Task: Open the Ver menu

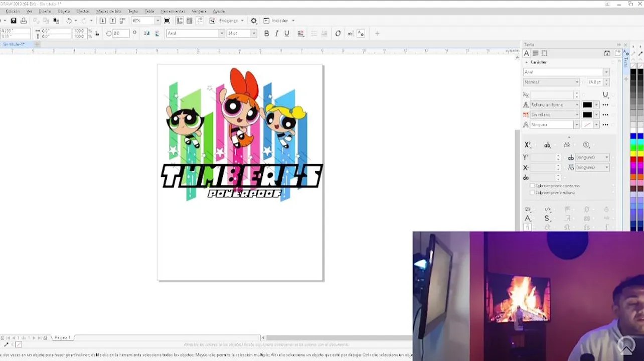Action: point(29,11)
